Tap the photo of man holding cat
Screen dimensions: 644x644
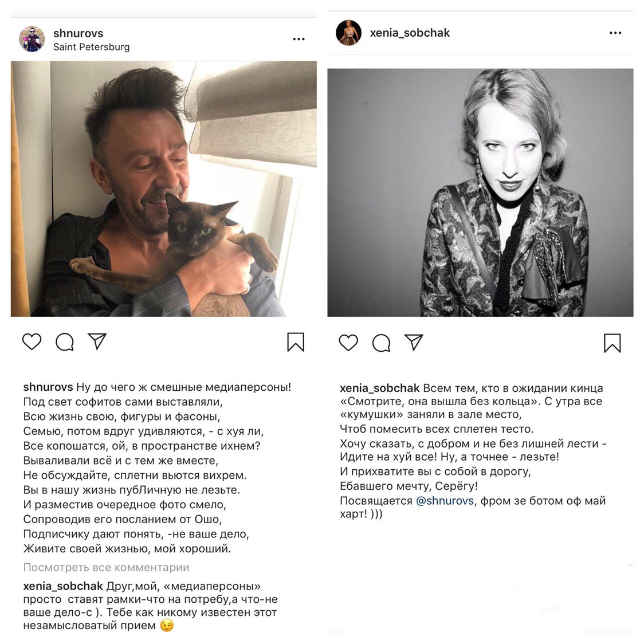click(x=163, y=189)
